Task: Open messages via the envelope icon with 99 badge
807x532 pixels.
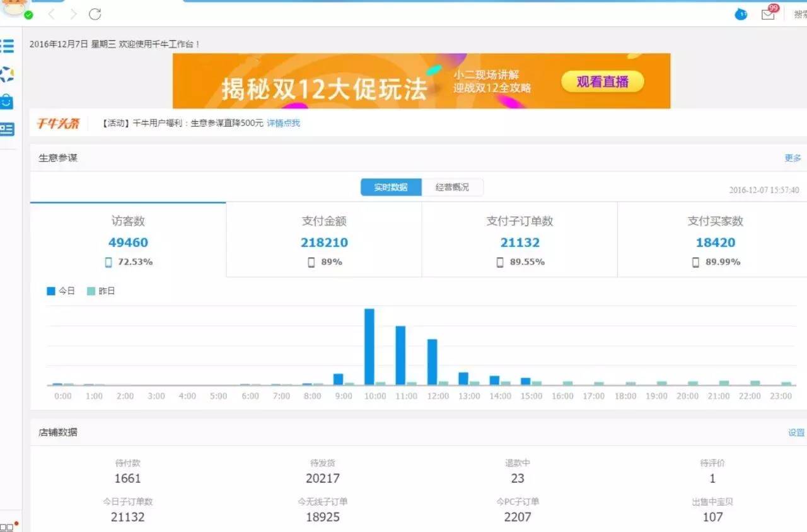Action: click(768, 14)
